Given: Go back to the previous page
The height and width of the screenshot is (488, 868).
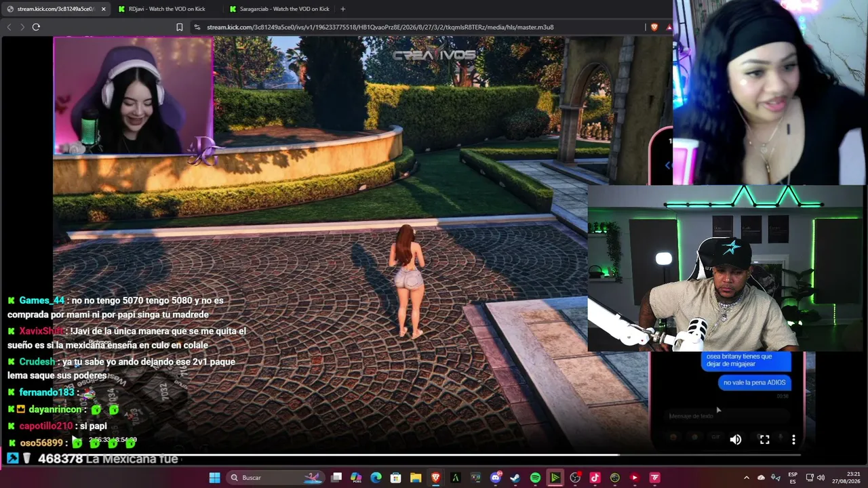Looking at the screenshot, I should pos(9,27).
